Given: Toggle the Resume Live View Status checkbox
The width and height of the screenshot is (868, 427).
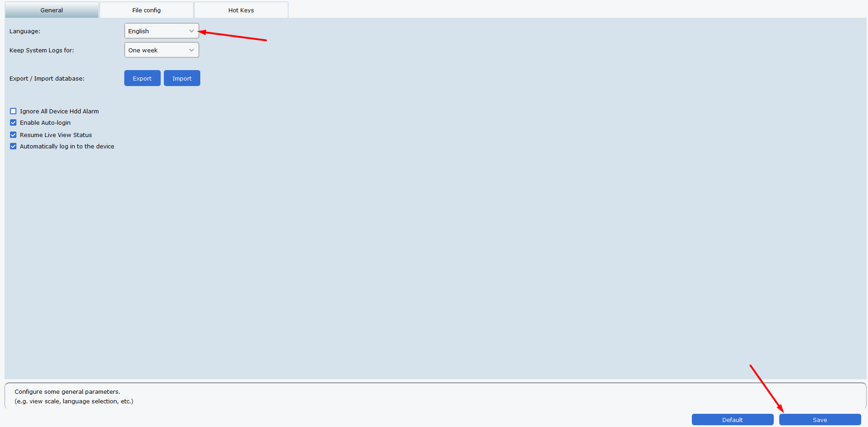Looking at the screenshot, I should [13, 135].
